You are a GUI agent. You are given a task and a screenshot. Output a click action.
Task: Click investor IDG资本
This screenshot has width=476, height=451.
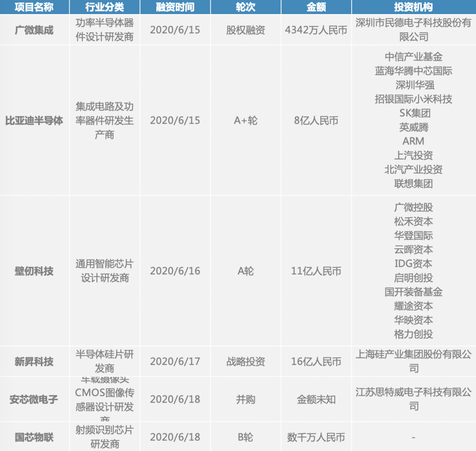coord(413,263)
